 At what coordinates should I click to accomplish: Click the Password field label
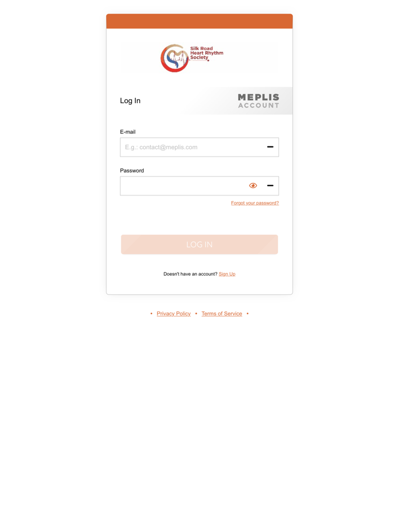click(132, 171)
